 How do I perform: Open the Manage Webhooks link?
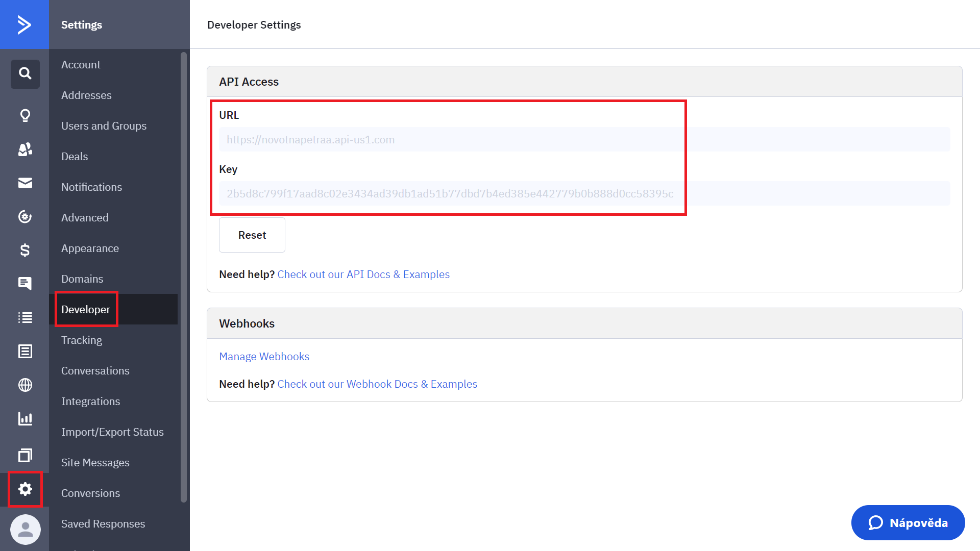(264, 357)
